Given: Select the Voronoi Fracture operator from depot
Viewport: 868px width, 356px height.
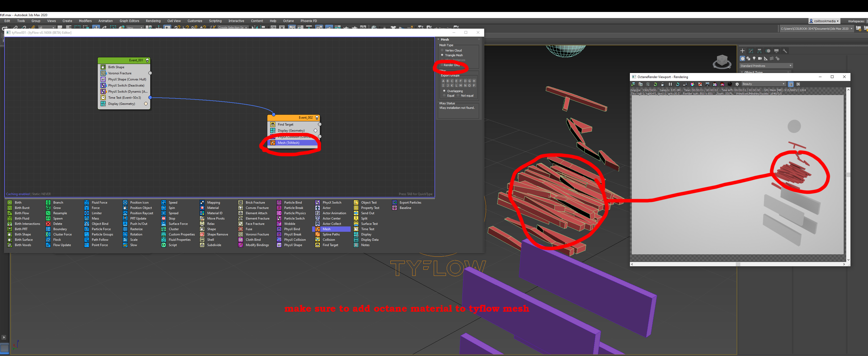Looking at the screenshot, I should click(x=257, y=234).
